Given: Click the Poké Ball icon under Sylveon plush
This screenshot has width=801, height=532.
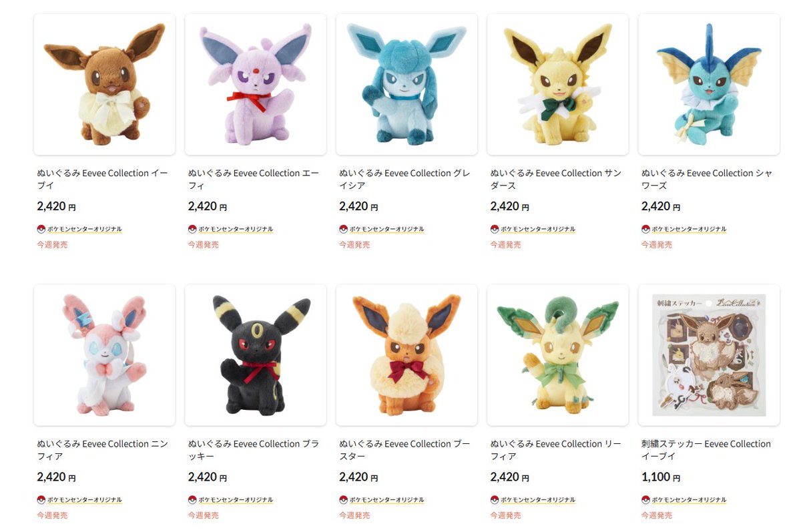Looking at the screenshot, I should (x=41, y=499).
